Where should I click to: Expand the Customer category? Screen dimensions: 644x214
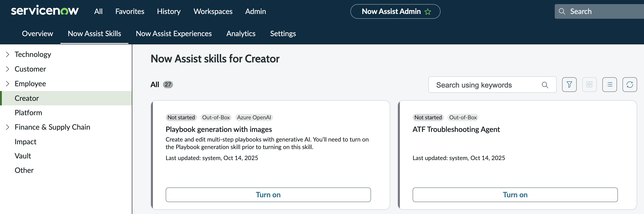(8, 69)
